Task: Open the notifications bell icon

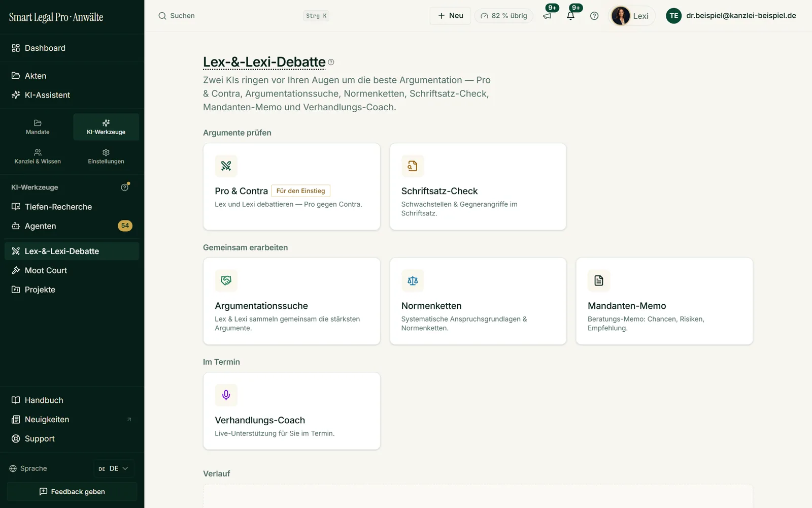Action: 570,16
